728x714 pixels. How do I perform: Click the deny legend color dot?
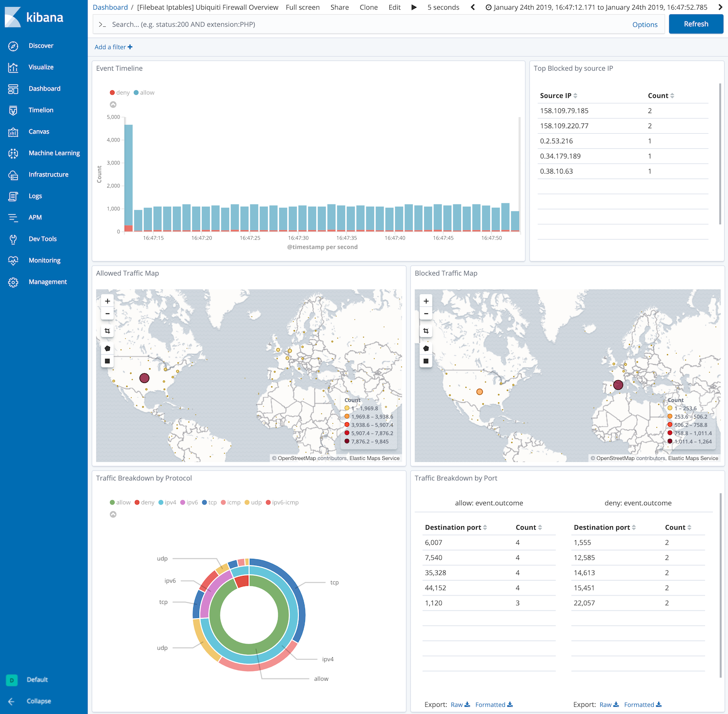[x=112, y=92]
